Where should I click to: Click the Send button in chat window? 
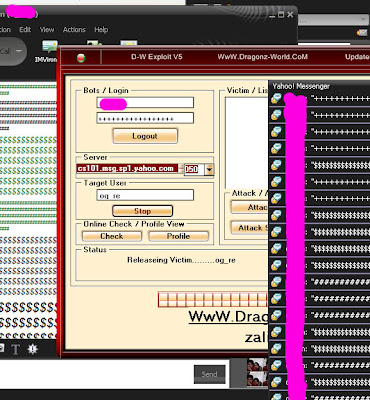tap(209, 374)
